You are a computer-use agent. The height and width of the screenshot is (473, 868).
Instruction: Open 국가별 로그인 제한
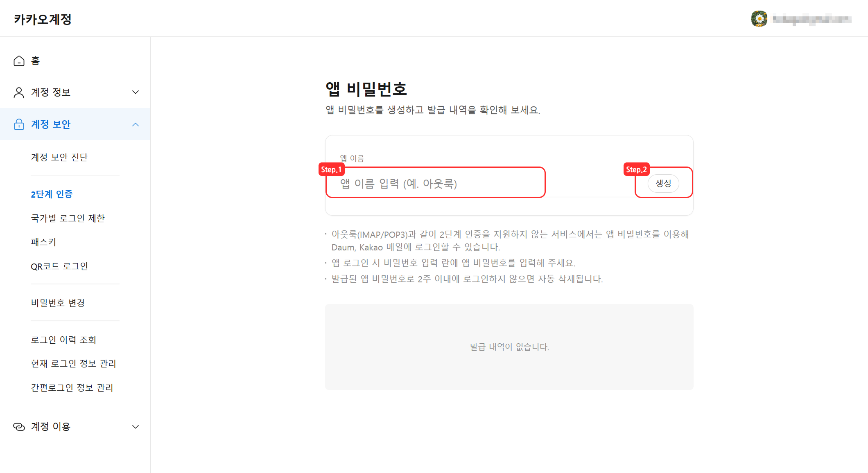(x=68, y=218)
